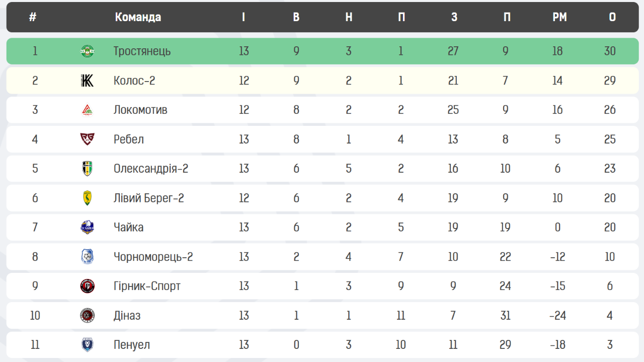Click the # rank column header
Image resolution: width=644 pixels, height=362 pixels.
(x=33, y=17)
